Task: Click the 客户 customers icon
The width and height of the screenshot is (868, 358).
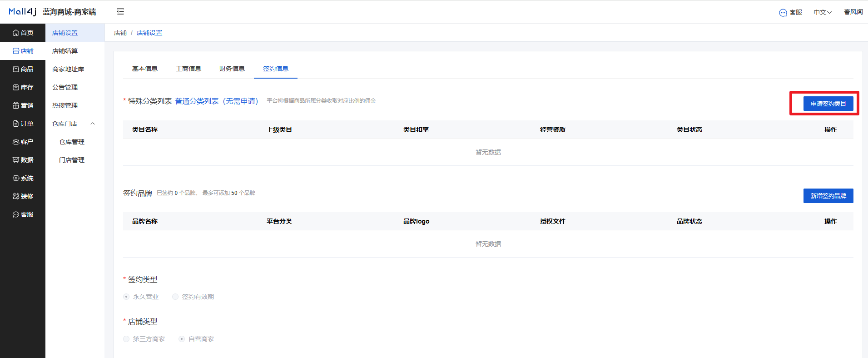Action: 16,142
